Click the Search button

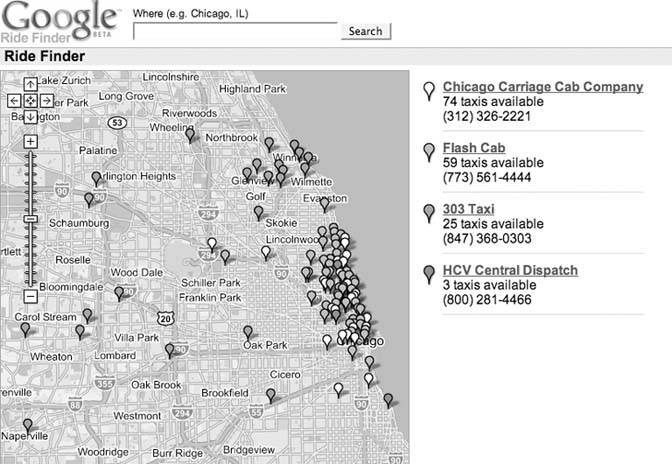[x=366, y=31]
